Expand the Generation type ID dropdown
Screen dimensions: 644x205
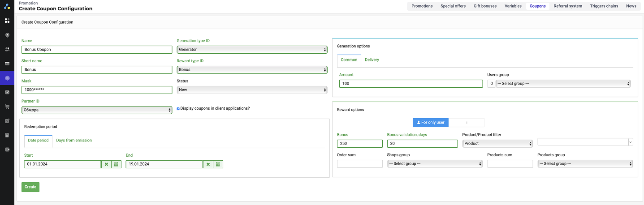tap(252, 50)
